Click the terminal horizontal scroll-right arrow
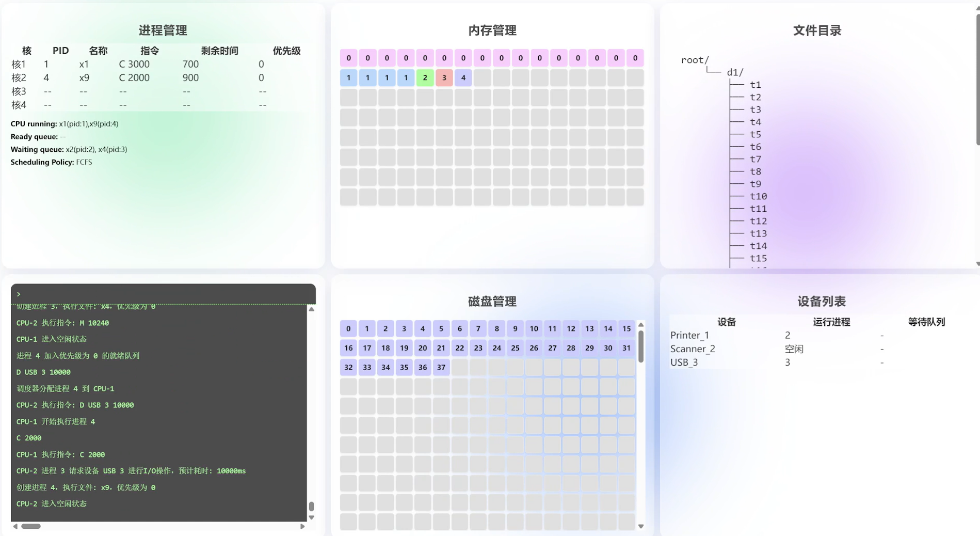 tap(302, 527)
